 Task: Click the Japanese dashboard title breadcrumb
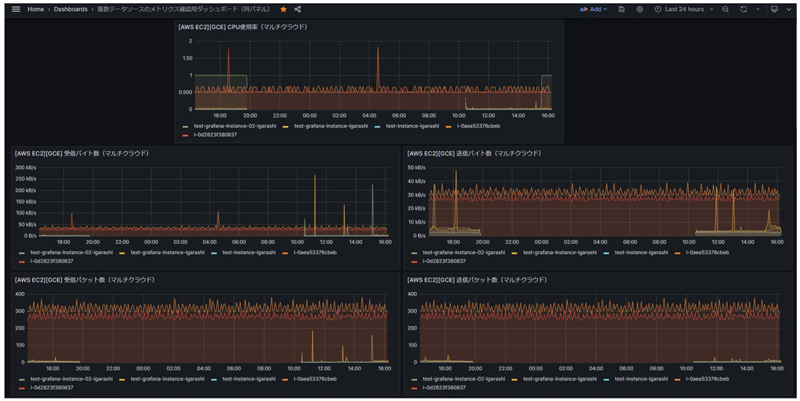[184, 9]
